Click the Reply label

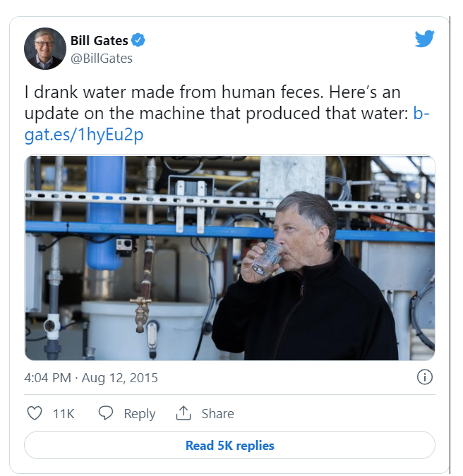point(139,414)
